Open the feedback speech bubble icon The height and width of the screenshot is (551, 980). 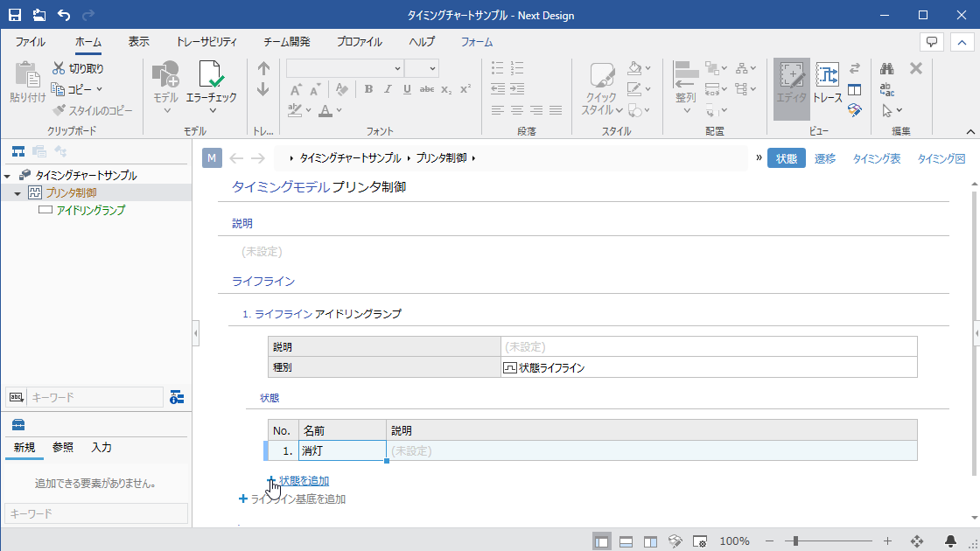(x=932, y=42)
